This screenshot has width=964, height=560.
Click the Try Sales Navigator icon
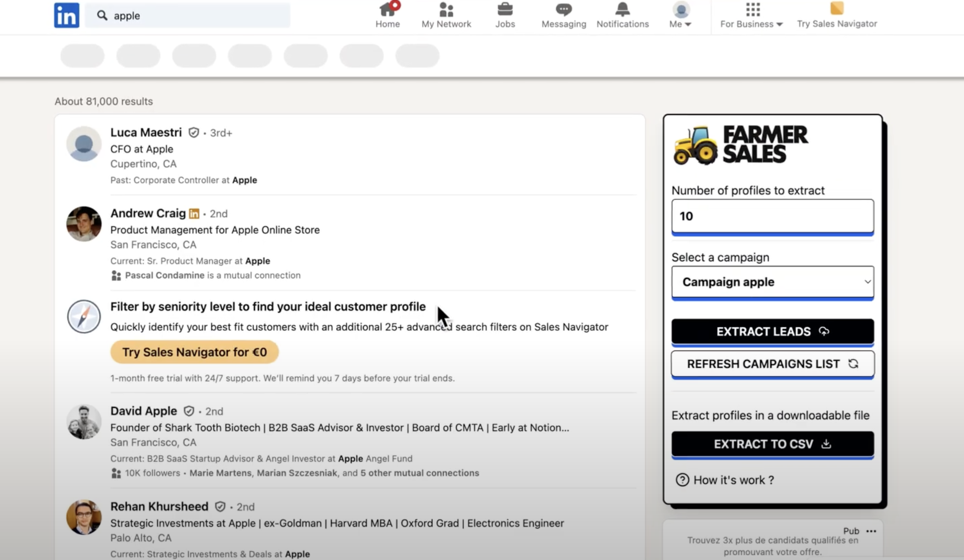click(x=837, y=8)
